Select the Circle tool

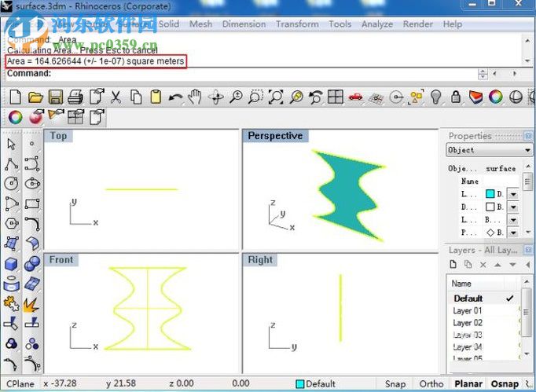[11, 183]
